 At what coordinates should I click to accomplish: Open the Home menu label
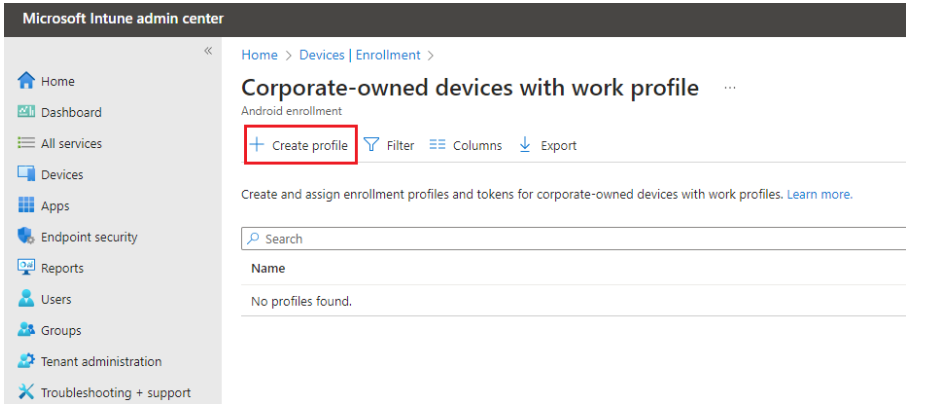58,81
